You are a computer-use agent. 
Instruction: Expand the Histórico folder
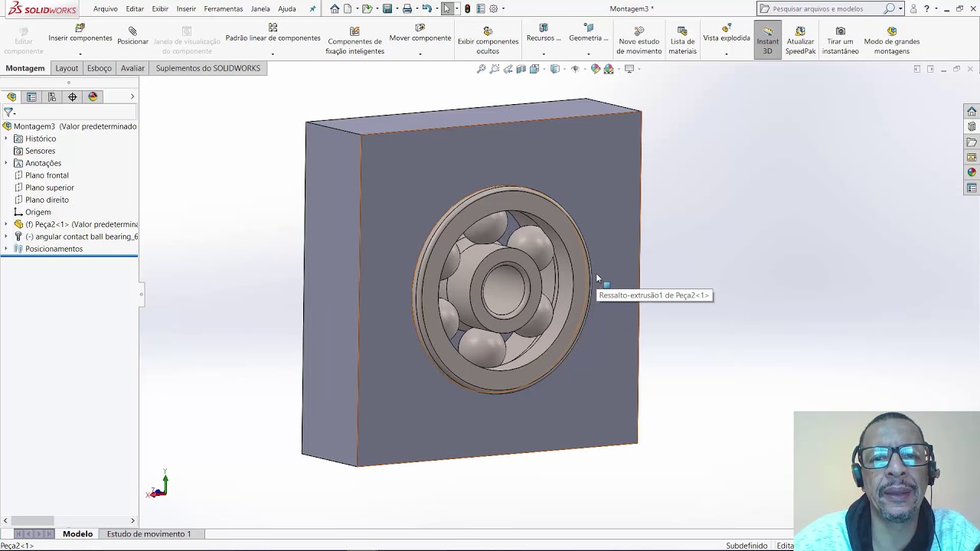[6, 139]
